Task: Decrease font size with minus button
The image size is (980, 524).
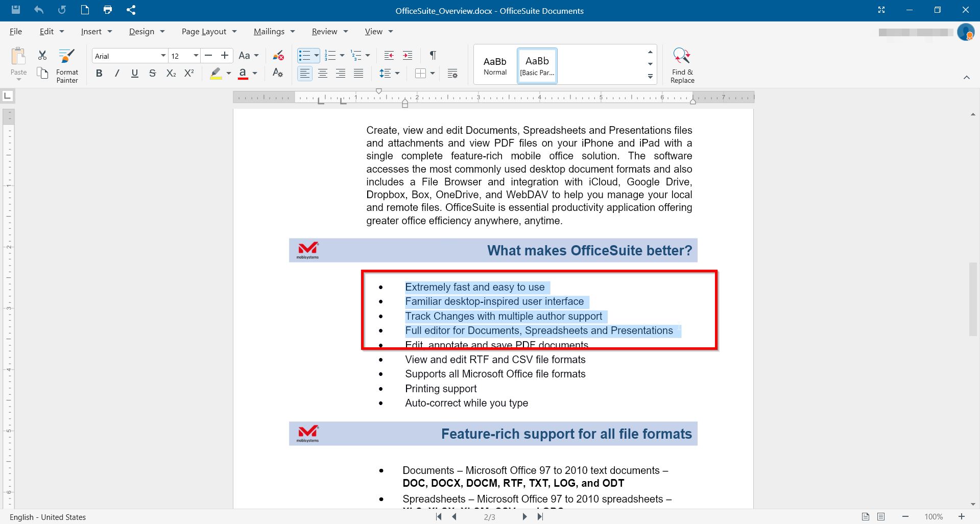Action: (208, 56)
